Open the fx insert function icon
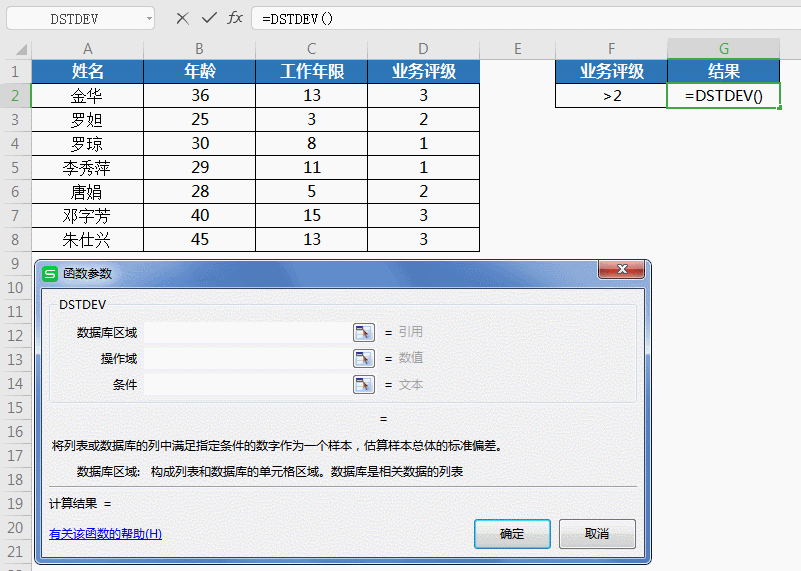 (235, 18)
